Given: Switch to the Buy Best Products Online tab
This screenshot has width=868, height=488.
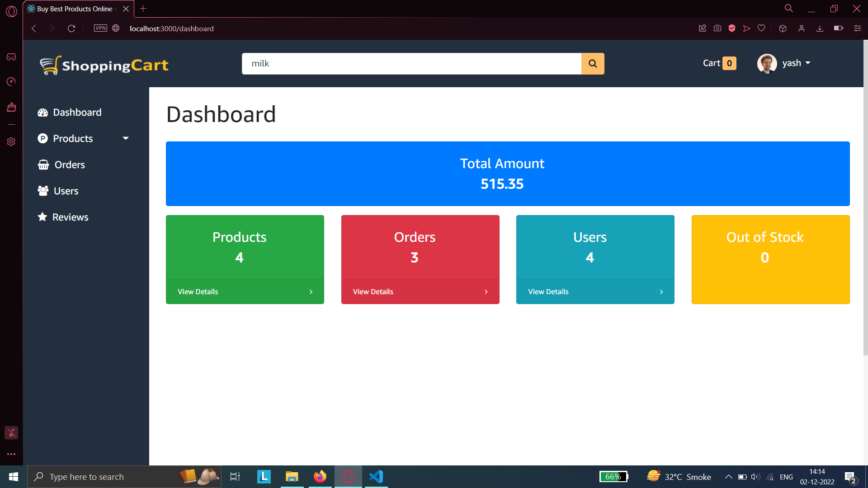Looking at the screenshot, I should pyautogui.click(x=72, y=9).
